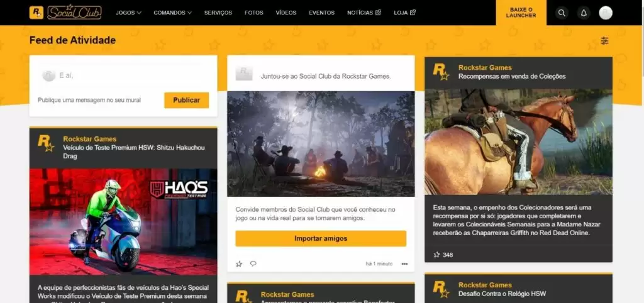Open the EVENTOS page
The height and width of the screenshot is (303, 644).
[x=321, y=13]
